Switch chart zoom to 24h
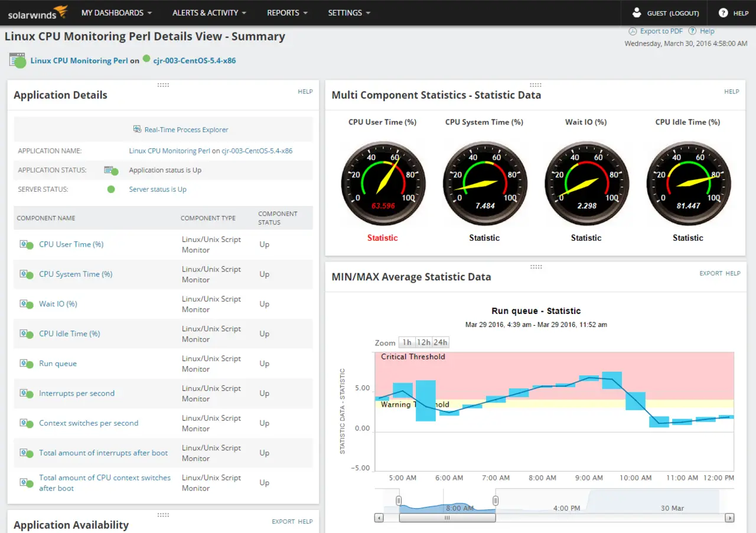756x533 pixels. (x=441, y=342)
